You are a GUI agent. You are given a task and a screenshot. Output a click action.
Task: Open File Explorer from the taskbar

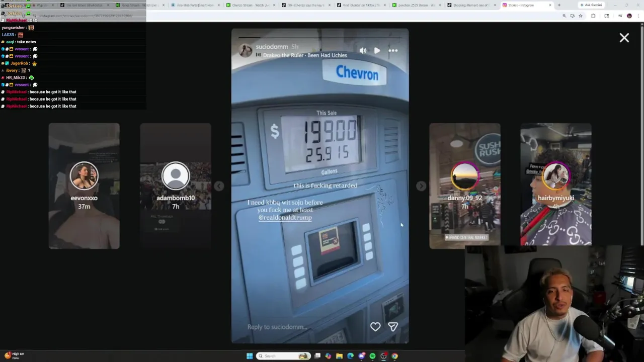[339, 356]
